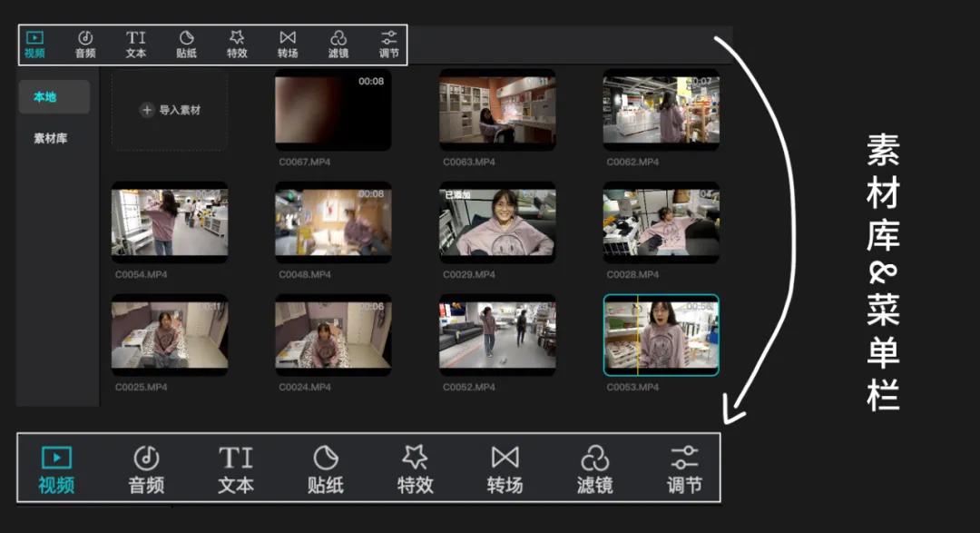Image resolution: width=980 pixels, height=533 pixels.
Task: Click the 导入素材 import button
Action: pos(169,110)
